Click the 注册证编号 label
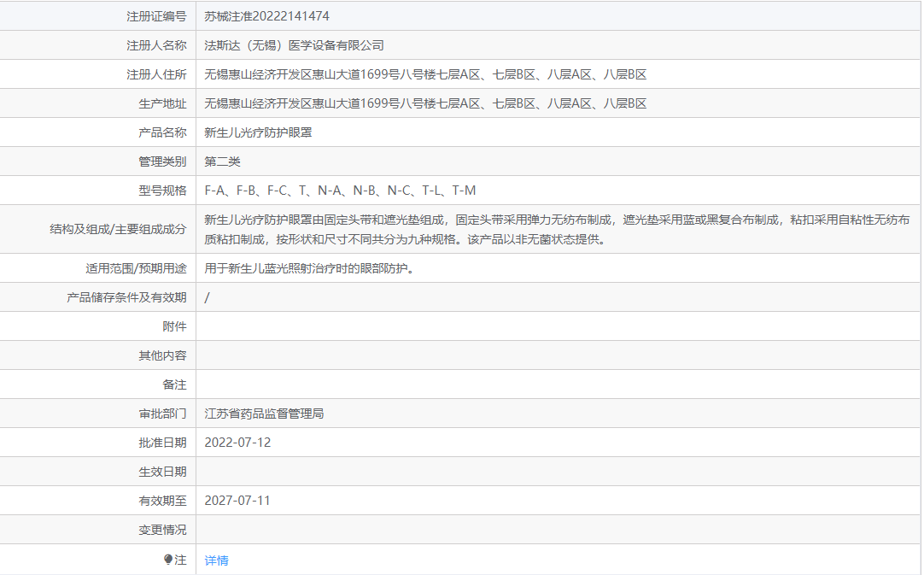Screen dimensions: 924x575 [156, 16]
